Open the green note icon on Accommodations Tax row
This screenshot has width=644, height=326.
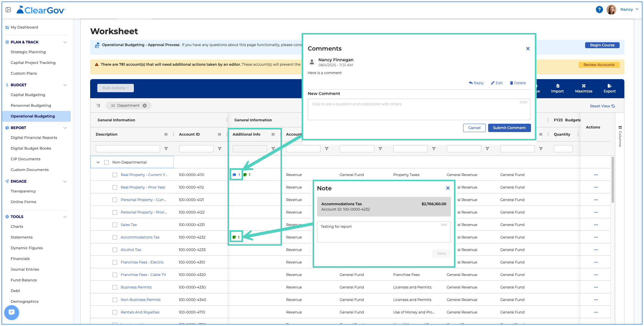click(234, 237)
